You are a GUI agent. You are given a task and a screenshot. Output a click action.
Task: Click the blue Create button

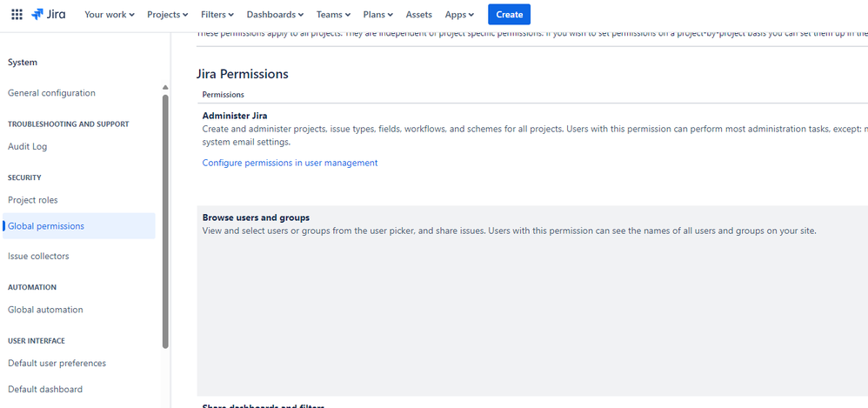point(510,15)
